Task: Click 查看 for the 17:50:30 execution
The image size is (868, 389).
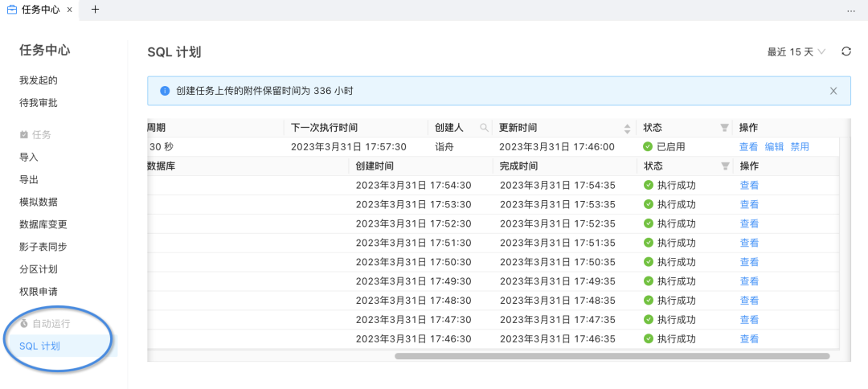Action: tap(749, 262)
